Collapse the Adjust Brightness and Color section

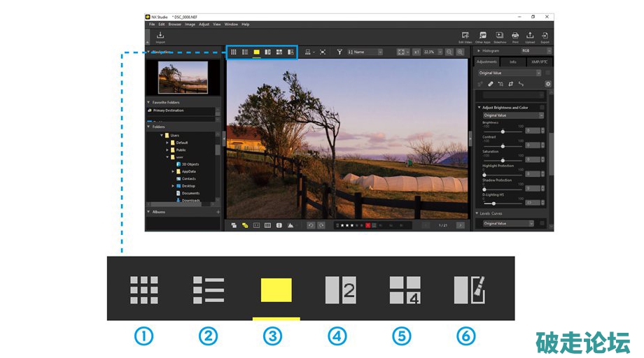(x=479, y=108)
